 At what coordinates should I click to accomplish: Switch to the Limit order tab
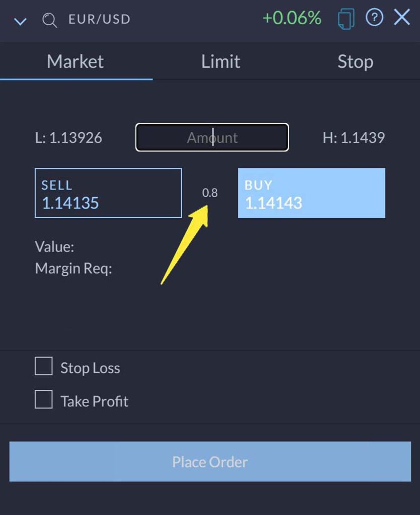coord(220,61)
